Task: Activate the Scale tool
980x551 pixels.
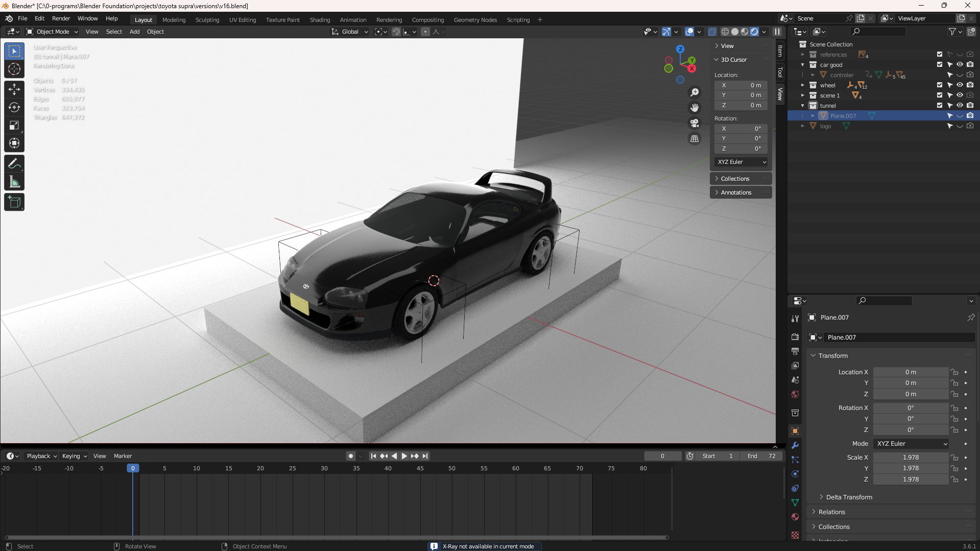Action: point(14,126)
